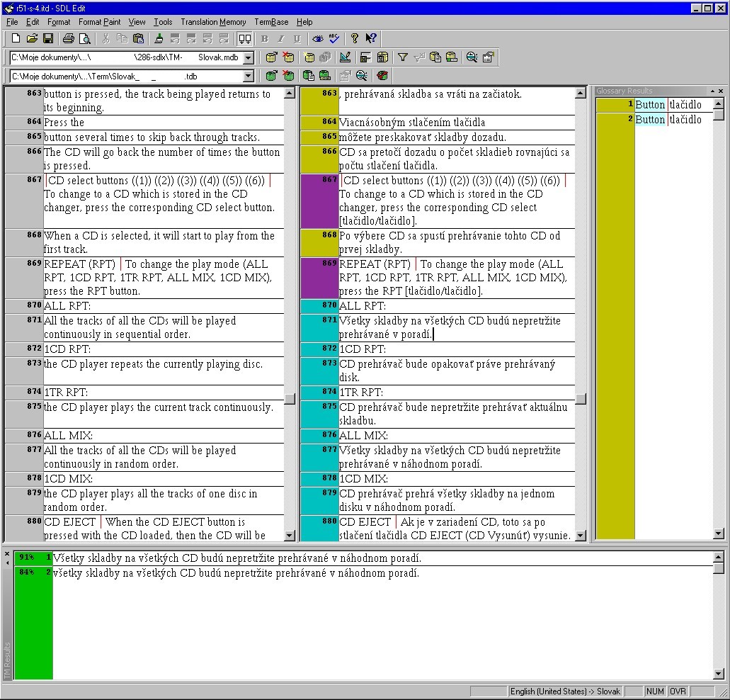Screen dimensions: 730x700
Task: Click source segment 876 'ALL MIX:'
Action: (164, 436)
